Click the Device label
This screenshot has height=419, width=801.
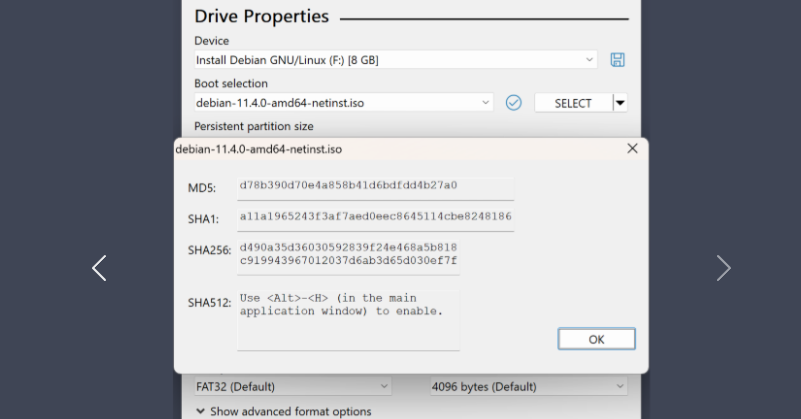[x=211, y=40]
